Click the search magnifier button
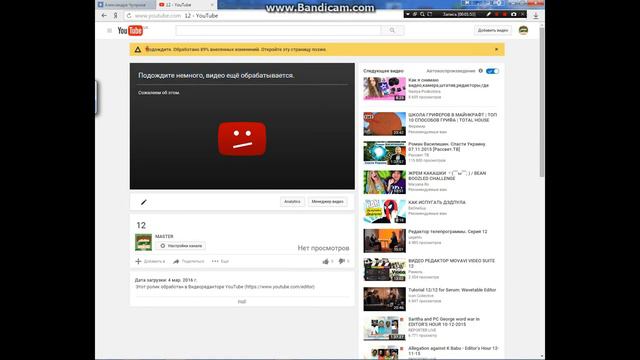Image resolution: width=640 pixels, height=360 pixels. (x=392, y=30)
